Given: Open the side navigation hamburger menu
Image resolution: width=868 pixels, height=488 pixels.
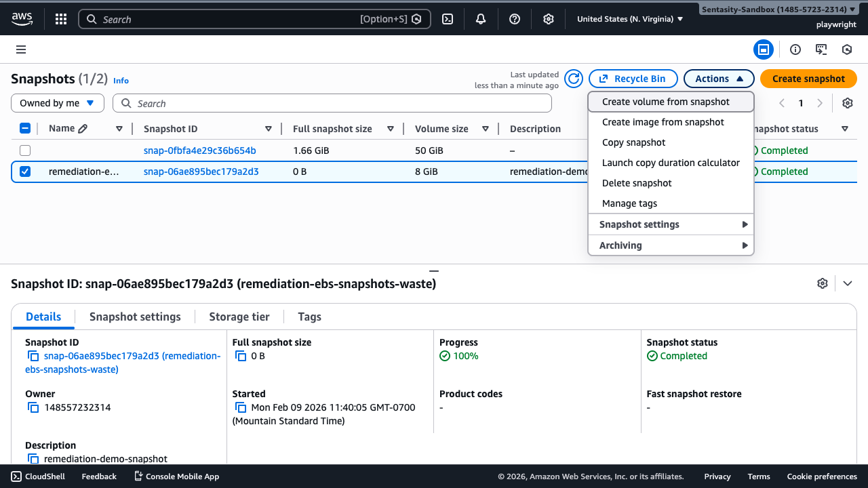Looking at the screenshot, I should click(21, 49).
